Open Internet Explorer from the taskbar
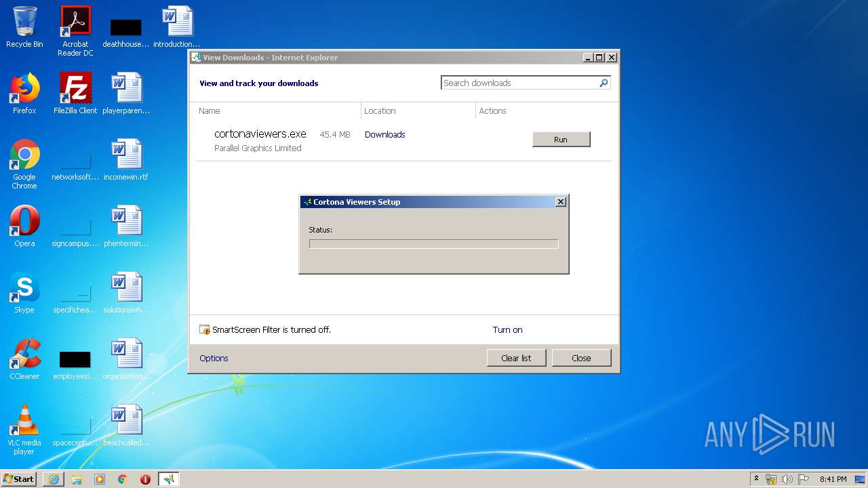 click(54, 479)
